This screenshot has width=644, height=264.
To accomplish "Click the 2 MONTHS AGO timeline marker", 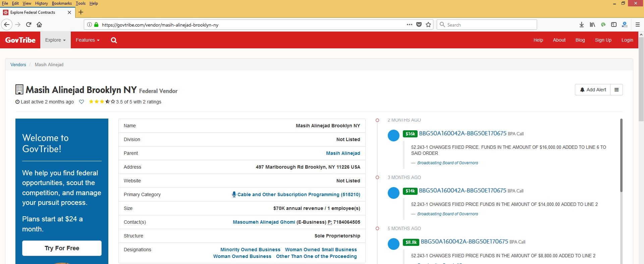I will pyautogui.click(x=377, y=120).
